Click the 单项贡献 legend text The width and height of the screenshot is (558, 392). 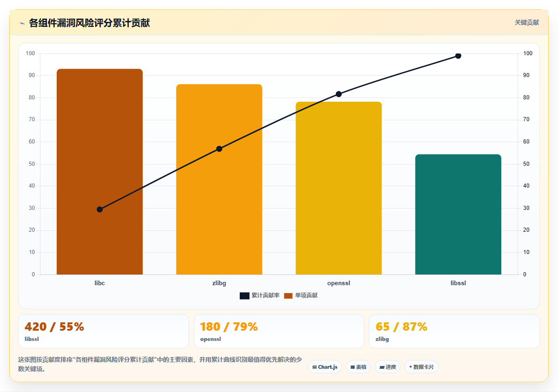[x=306, y=295]
